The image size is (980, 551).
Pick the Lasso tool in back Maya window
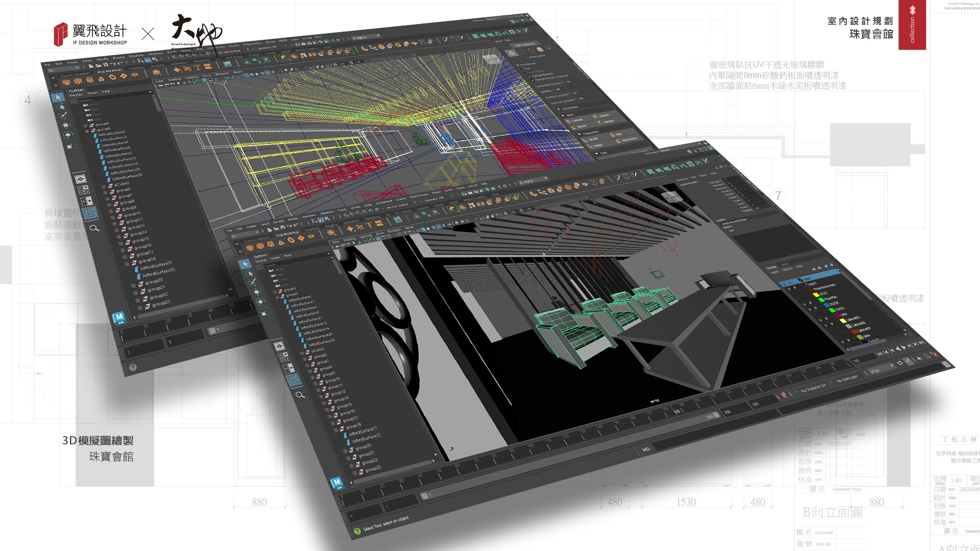coord(61,107)
